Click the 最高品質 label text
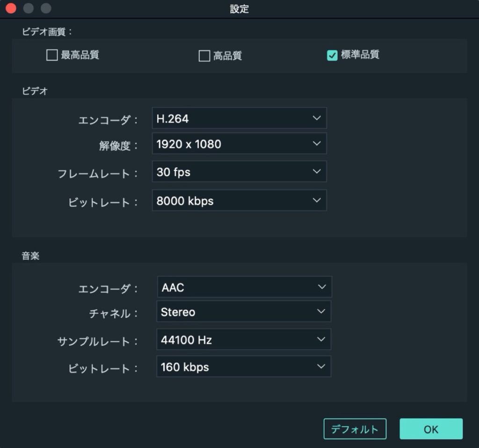The height and width of the screenshot is (448, 479). click(x=80, y=55)
